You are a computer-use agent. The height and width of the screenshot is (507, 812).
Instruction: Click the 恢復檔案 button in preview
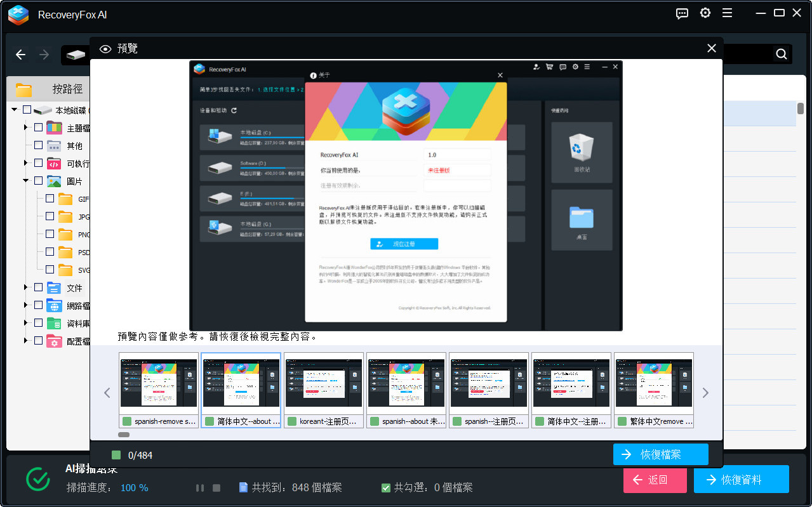(x=660, y=454)
